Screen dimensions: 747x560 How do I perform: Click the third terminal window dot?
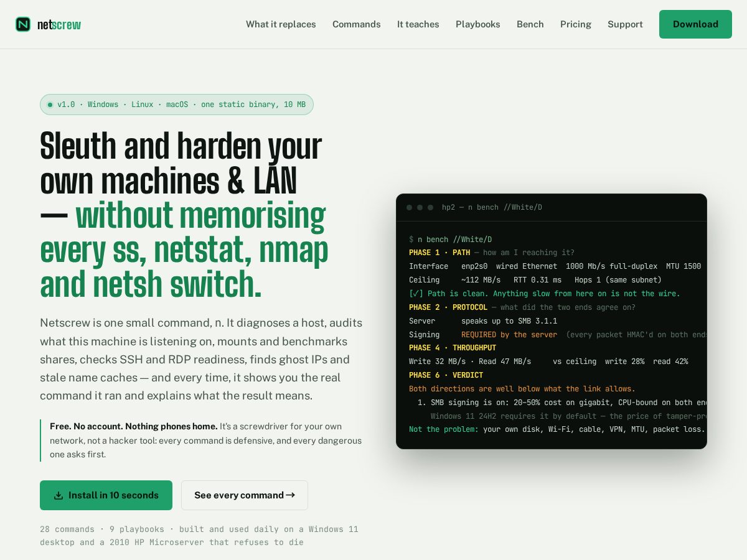(430, 207)
